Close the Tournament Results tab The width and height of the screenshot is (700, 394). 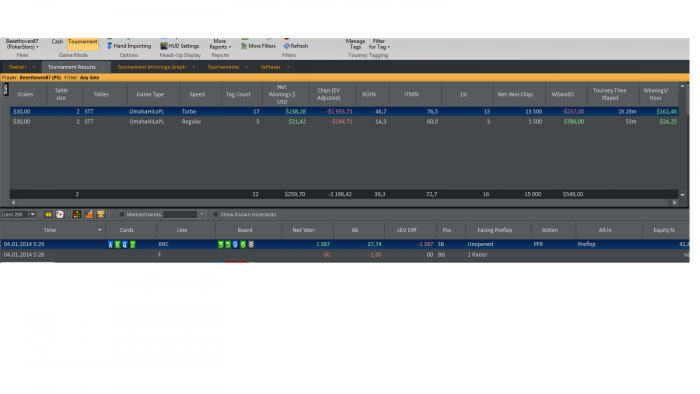coord(104,67)
